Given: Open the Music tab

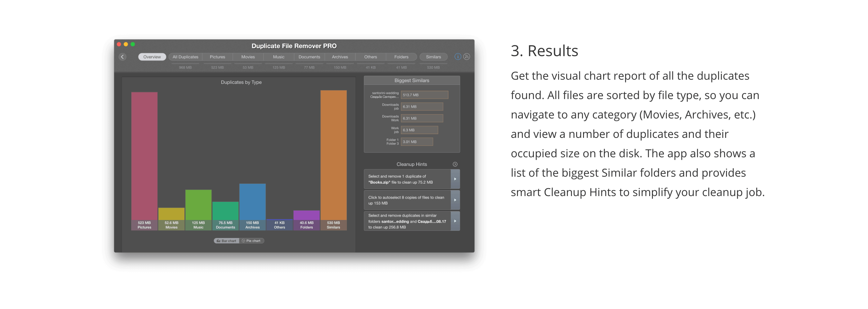Looking at the screenshot, I should 279,57.
